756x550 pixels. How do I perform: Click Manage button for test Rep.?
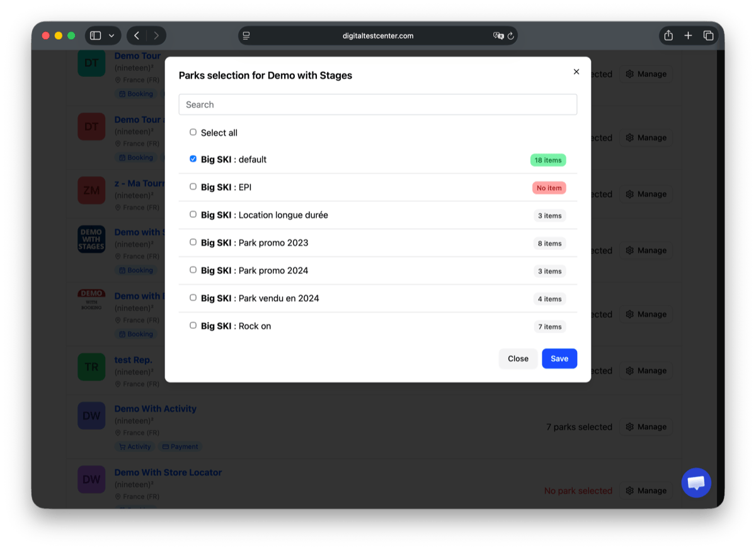click(x=646, y=370)
